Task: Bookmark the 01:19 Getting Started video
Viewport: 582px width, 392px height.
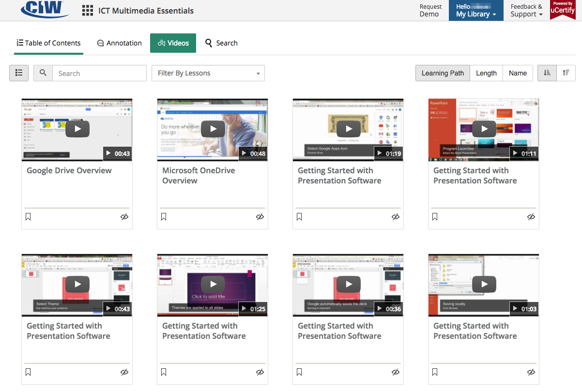Action: (299, 217)
